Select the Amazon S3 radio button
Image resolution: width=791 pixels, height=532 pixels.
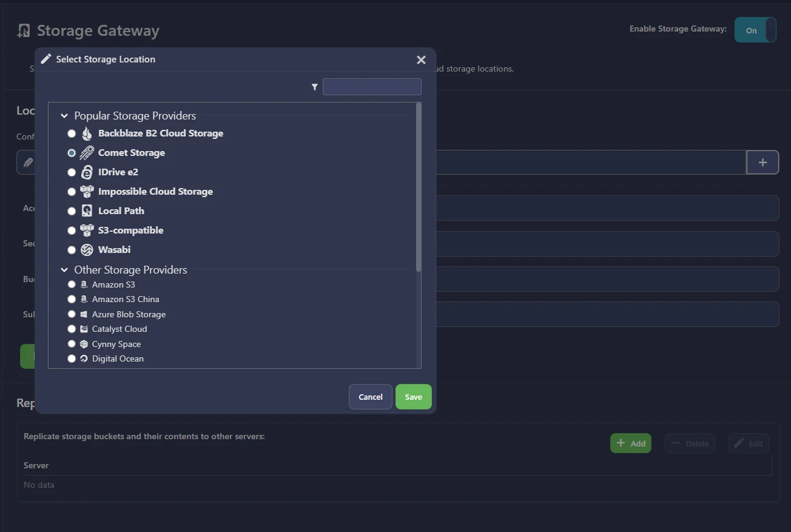coord(72,285)
